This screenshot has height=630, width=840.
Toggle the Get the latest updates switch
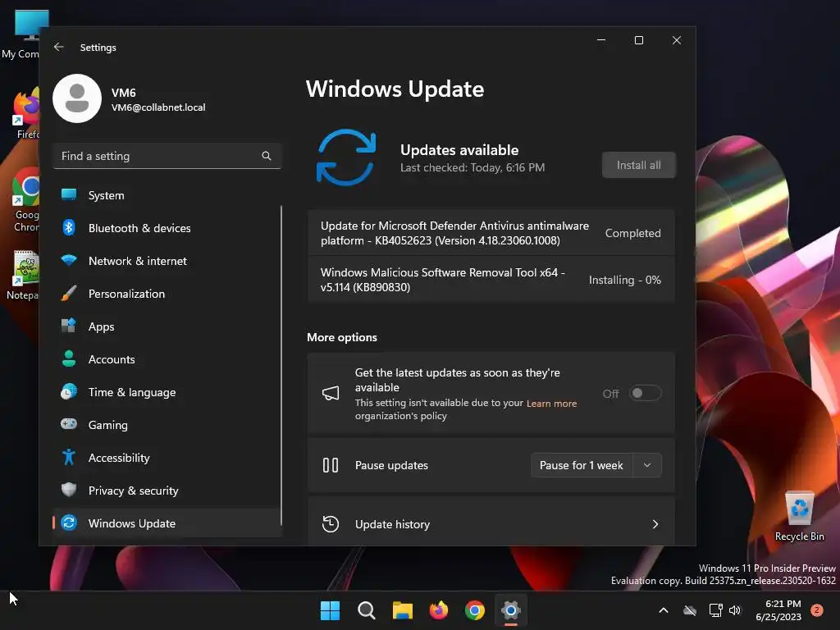pos(645,393)
